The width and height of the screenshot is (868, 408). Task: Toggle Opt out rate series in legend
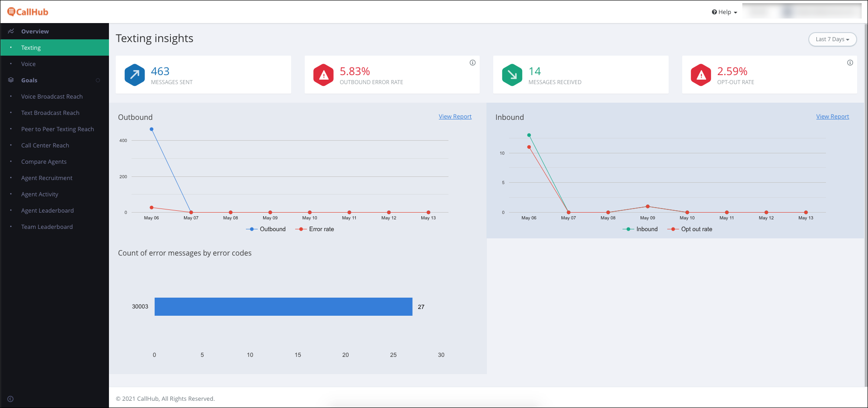690,229
